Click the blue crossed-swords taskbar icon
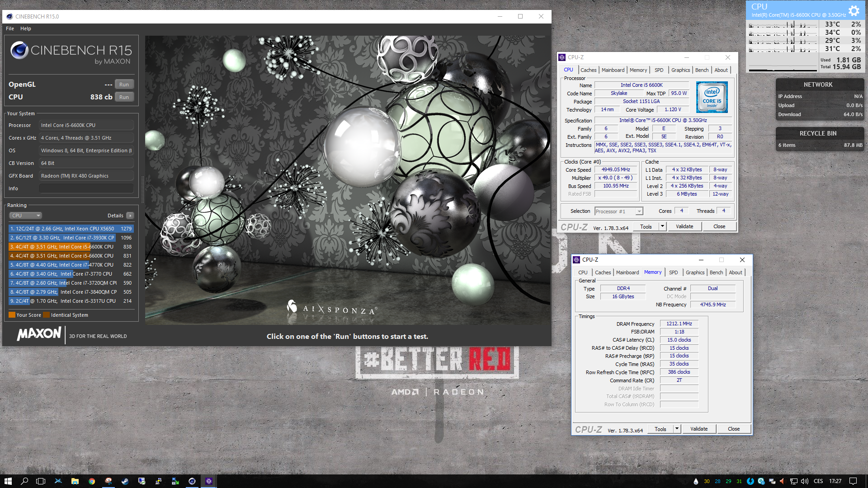 point(58,481)
